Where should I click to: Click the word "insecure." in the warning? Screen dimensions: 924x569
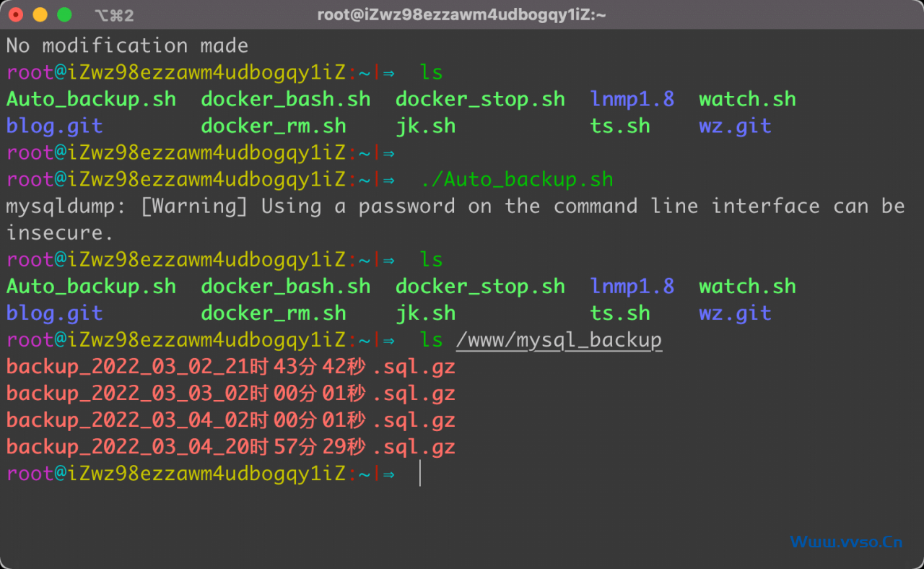tap(60, 233)
